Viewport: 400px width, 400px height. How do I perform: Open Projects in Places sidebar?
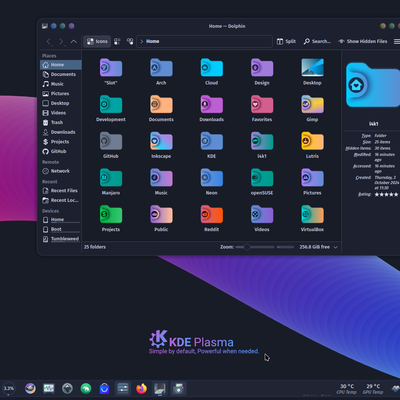point(61,142)
